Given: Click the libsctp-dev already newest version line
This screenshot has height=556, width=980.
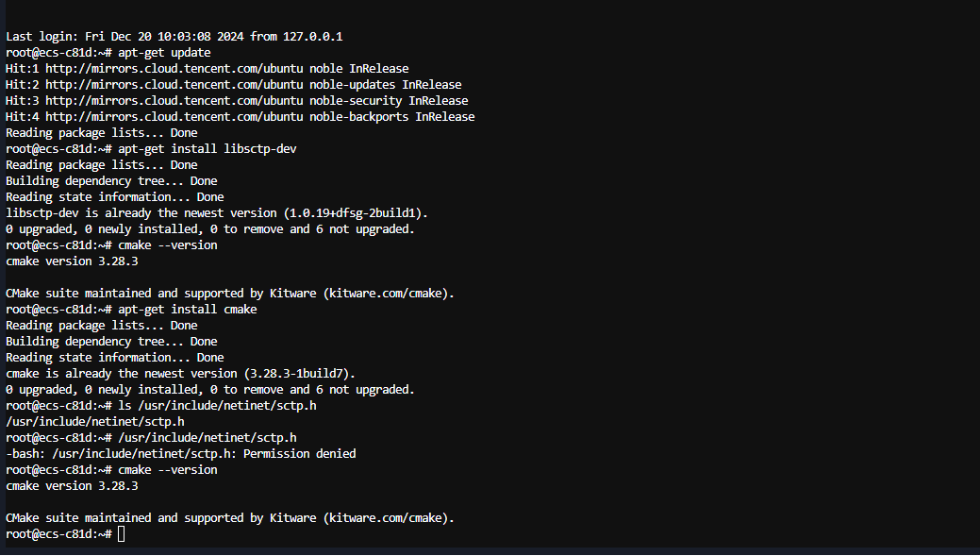Looking at the screenshot, I should tap(217, 213).
